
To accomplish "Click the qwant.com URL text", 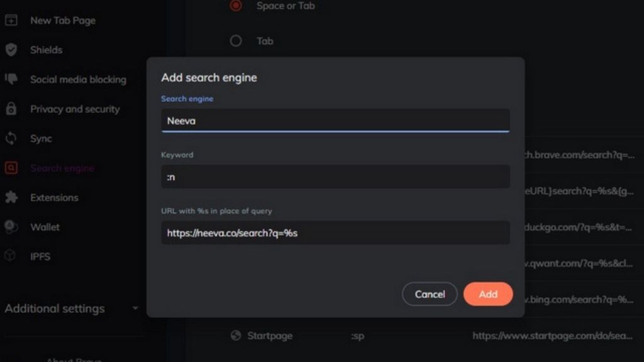I will tap(579, 263).
